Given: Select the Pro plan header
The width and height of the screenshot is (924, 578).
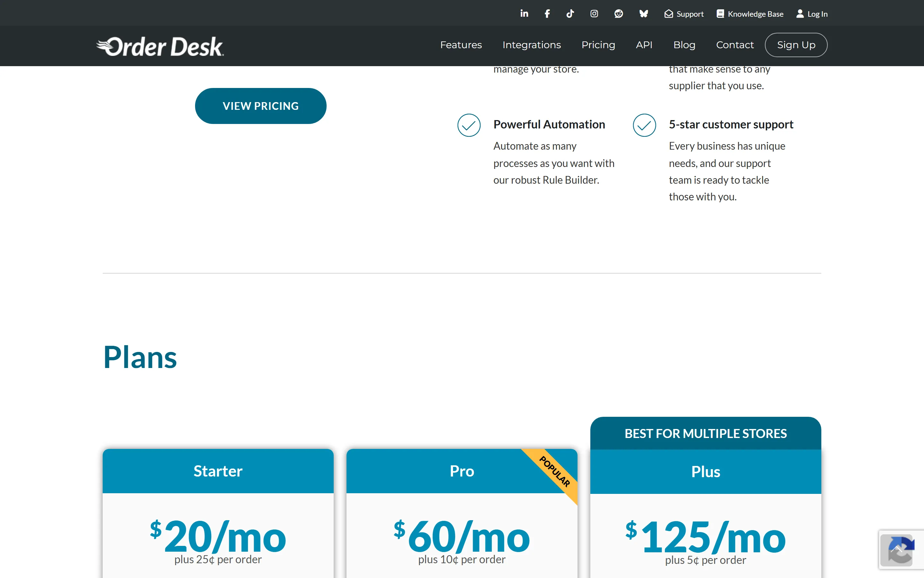Looking at the screenshot, I should tap(462, 471).
